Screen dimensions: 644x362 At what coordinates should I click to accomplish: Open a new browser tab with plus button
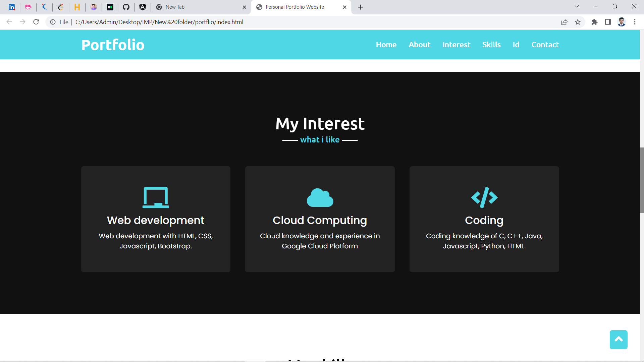361,7
